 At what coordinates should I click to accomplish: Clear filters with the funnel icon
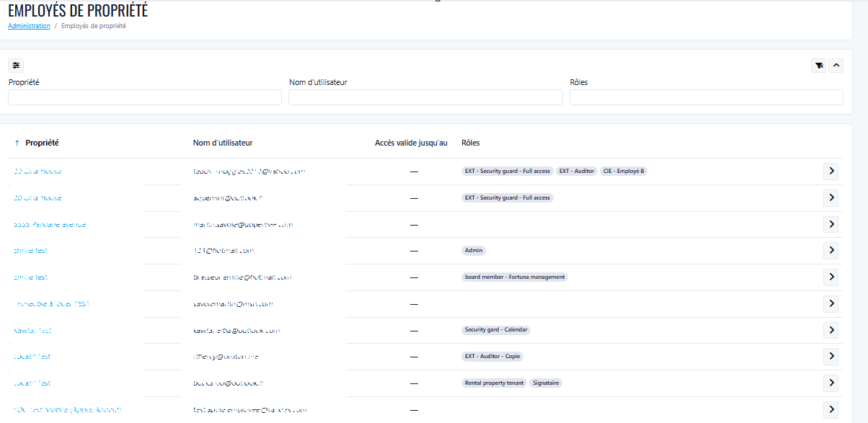pyautogui.click(x=818, y=66)
